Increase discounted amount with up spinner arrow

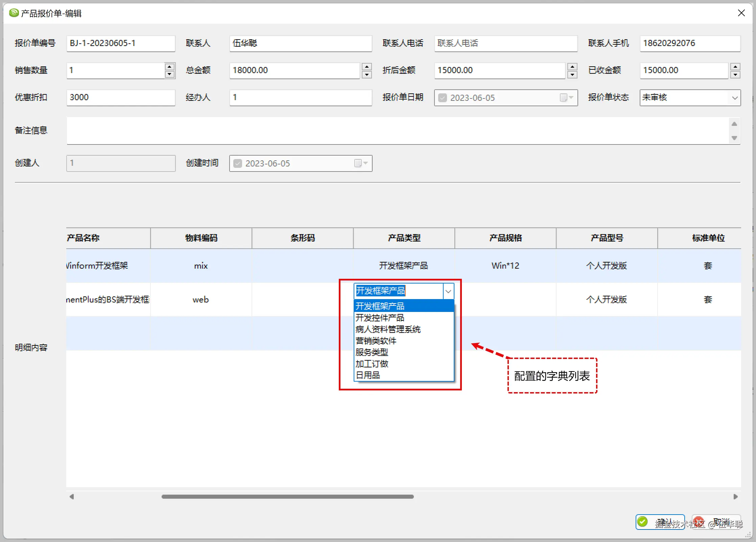(572, 67)
